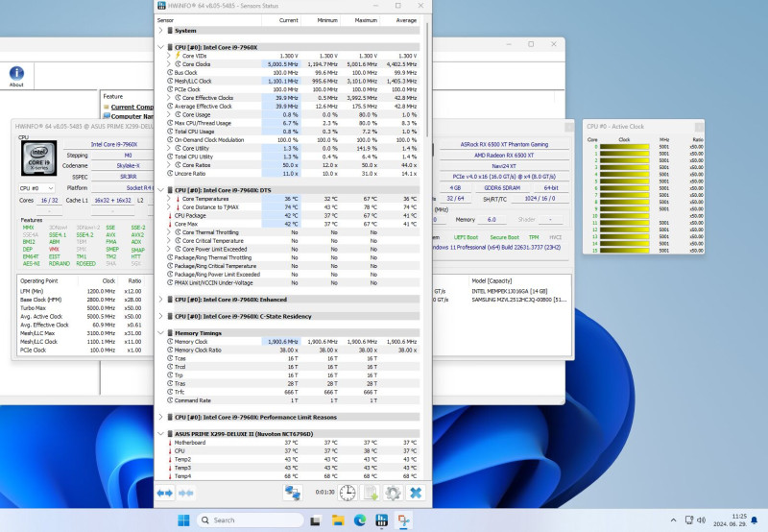The image size is (768, 532).
Task: Click network display icon in system tray
Action: pos(688,520)
